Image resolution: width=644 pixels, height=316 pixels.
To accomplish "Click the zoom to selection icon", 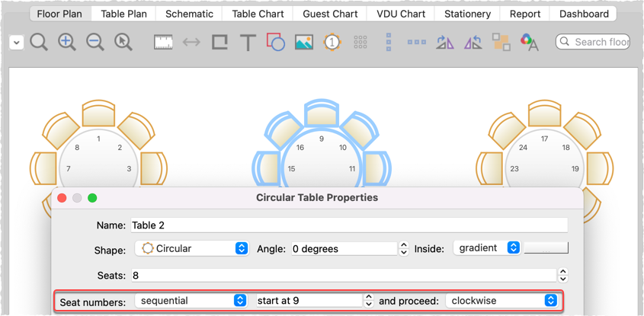I will 123,42.
